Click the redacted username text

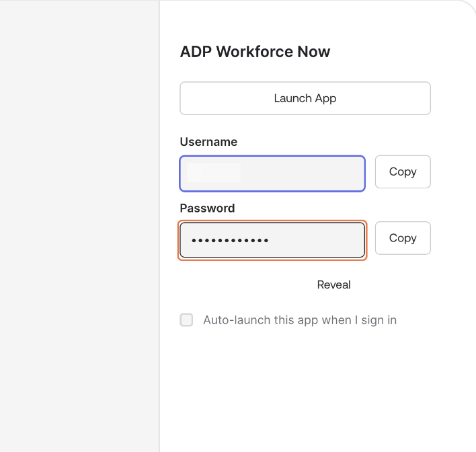pyautogui.click(x=213, y=173)
